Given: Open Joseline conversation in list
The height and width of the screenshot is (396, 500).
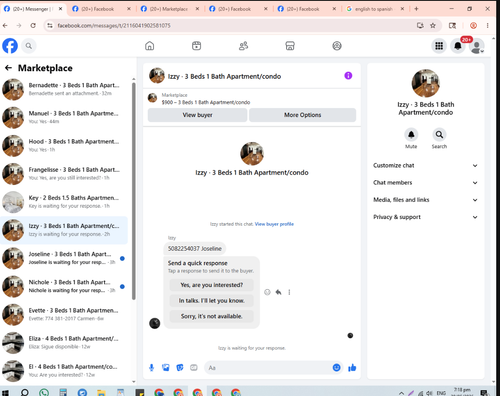Looking at the screenshot, I should tap(64, 258).
